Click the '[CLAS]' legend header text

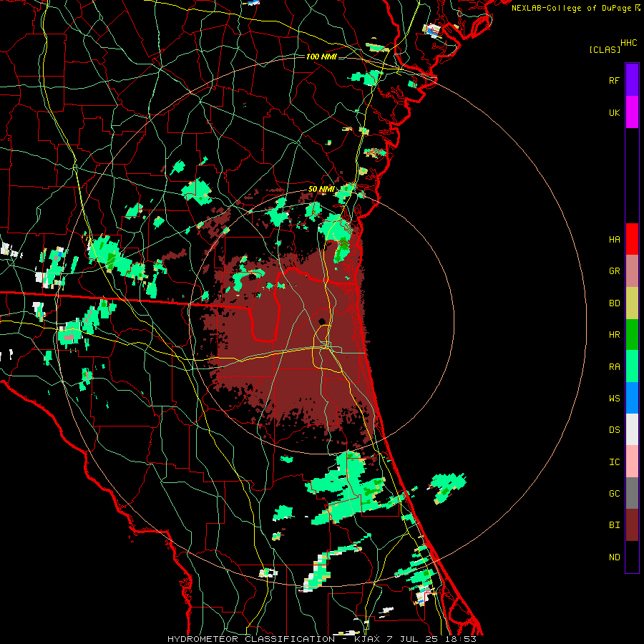tap(605, 49)
